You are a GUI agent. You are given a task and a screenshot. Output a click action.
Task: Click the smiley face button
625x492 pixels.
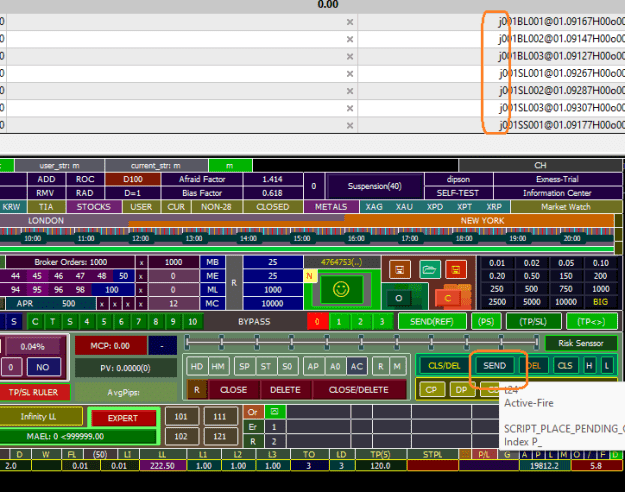[x=341, y=289]
